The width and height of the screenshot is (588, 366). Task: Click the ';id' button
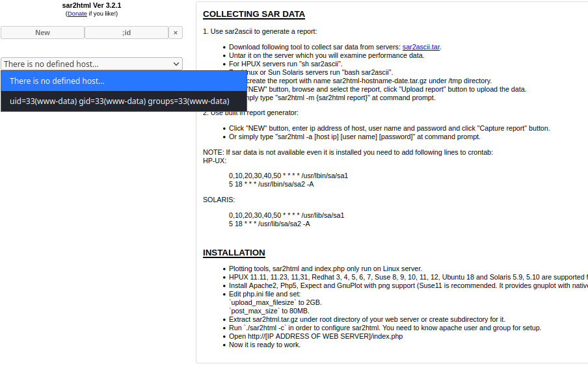(x=126, y=33)
